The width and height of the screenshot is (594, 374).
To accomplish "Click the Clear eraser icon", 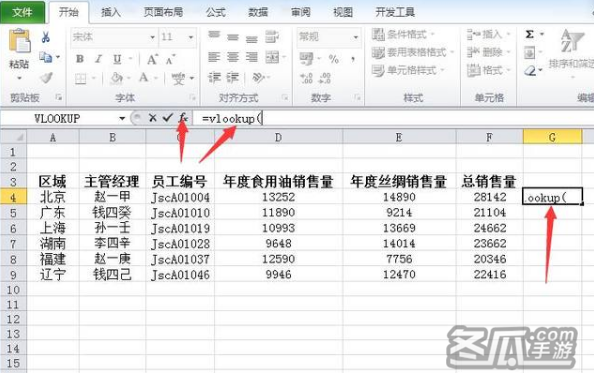I will (530, 70).
